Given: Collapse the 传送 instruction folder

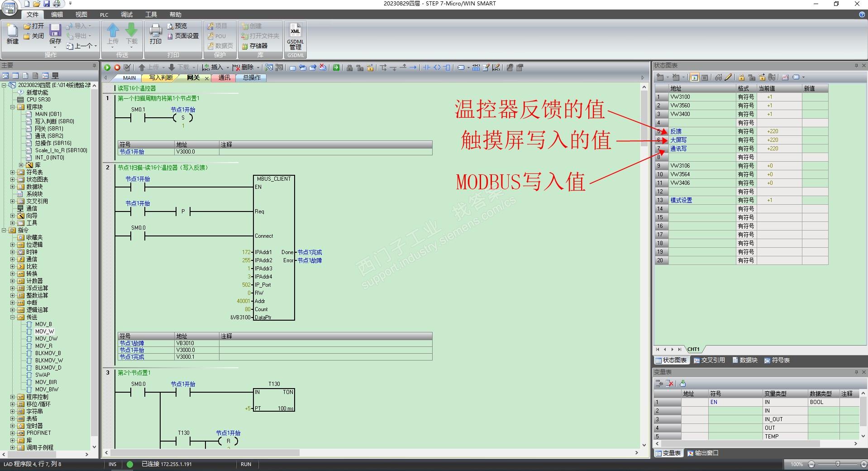Looking at the screenshot, I should [x=13, y=317].
